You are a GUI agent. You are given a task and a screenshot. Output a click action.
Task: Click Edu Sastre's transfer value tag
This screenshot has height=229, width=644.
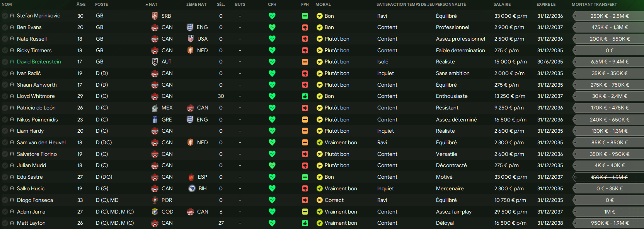pyautogui.click(x=609, y=177)
